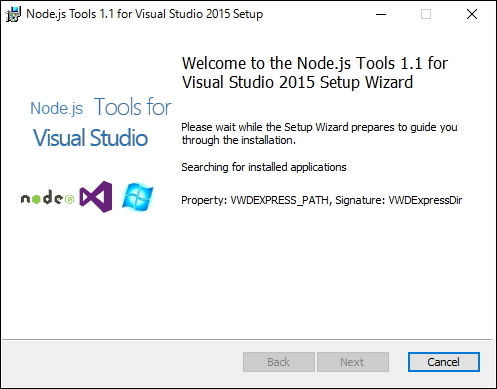Click the 'Welcome to the Node.js Tools' heading
Screen dimensions: 497x389
[x=315, y=73]
